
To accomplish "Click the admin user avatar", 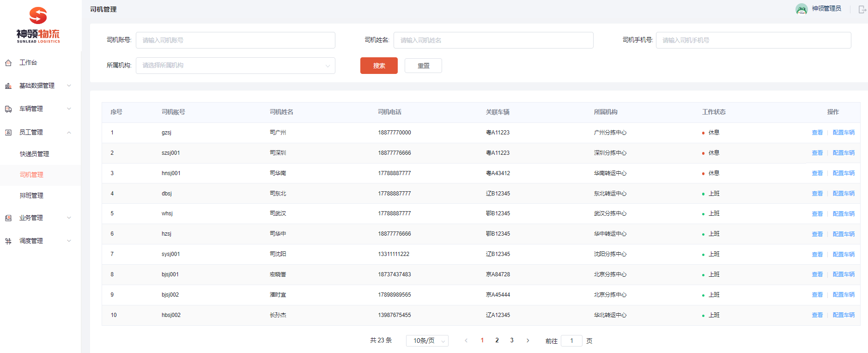I will click(801, 9).
